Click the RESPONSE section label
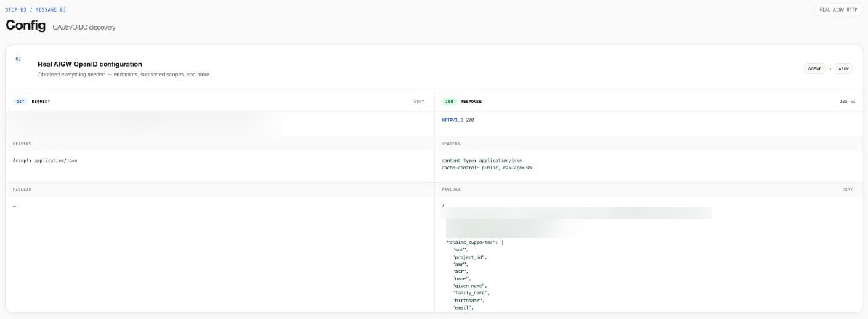 pos(471,102)
